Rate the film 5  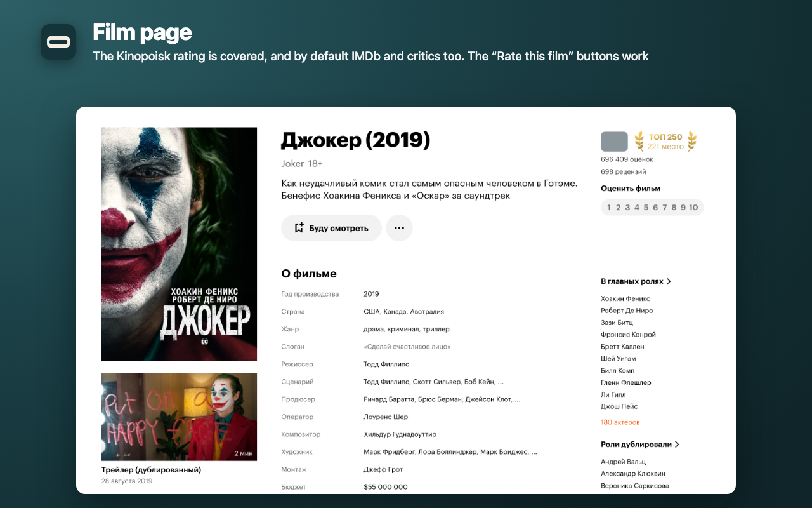(x=646, y=208)
